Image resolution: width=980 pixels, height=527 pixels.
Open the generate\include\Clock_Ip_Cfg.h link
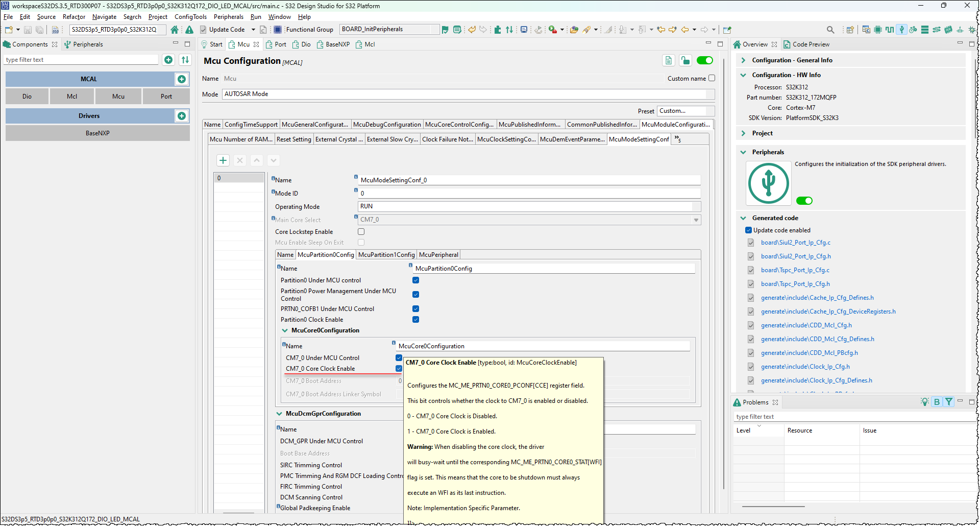point(805,366)
